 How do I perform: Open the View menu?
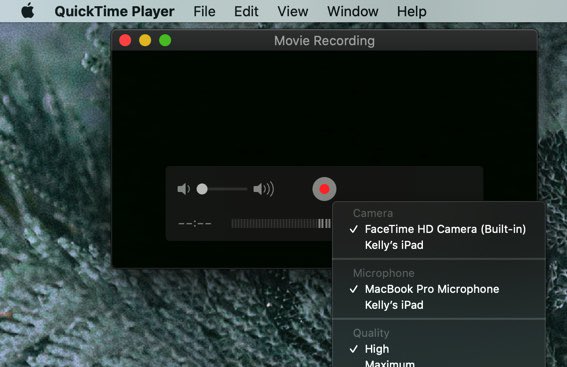pyautogui.click(x=293, y=11)
